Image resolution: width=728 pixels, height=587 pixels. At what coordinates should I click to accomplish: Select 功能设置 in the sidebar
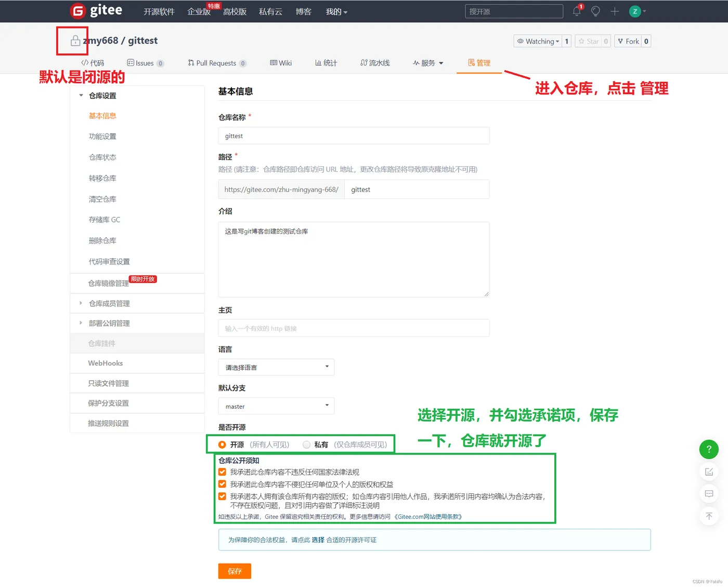click(102, 136)
